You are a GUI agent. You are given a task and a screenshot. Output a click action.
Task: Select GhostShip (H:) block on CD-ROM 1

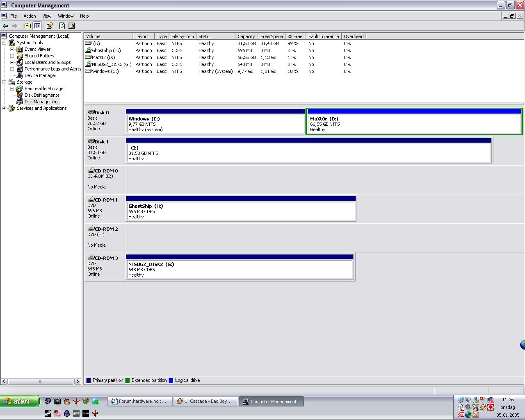pos(241,209)
